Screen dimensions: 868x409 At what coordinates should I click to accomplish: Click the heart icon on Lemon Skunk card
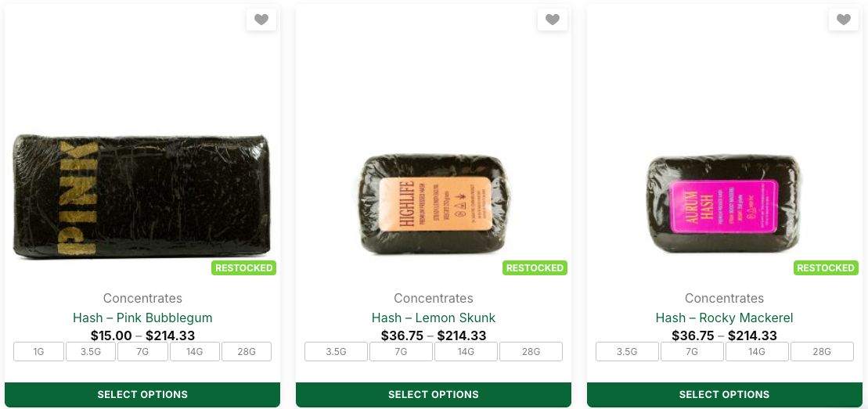coord(553,20)
